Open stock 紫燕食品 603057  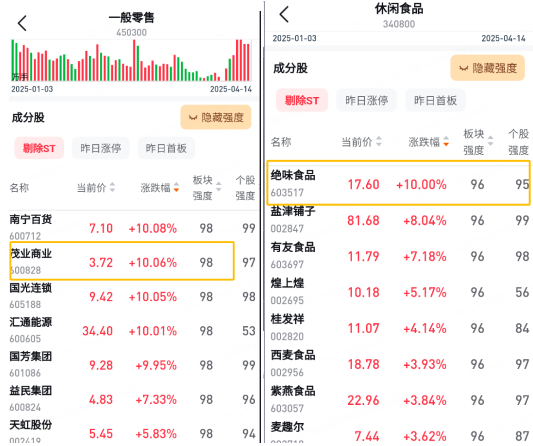400,400
